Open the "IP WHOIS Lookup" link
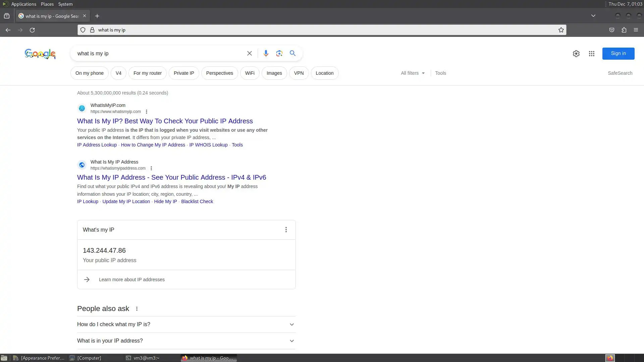The image size is (644, 362). coord(208,145)
